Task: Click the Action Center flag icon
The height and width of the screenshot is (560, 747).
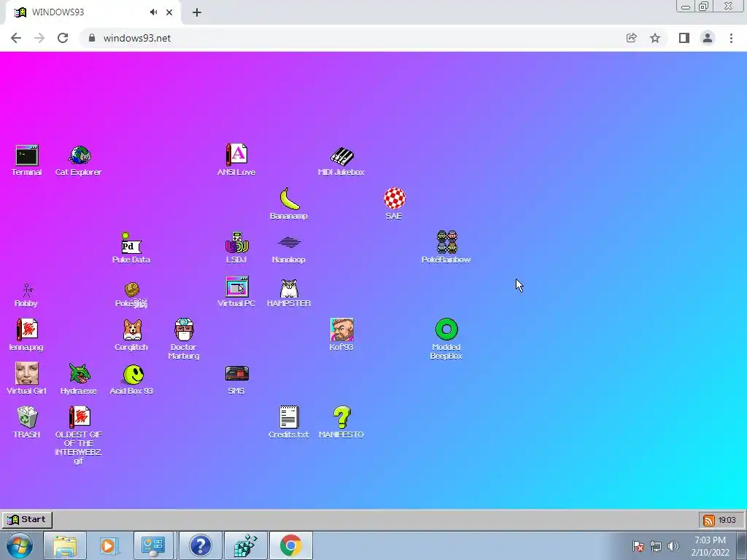Action: 638,546
